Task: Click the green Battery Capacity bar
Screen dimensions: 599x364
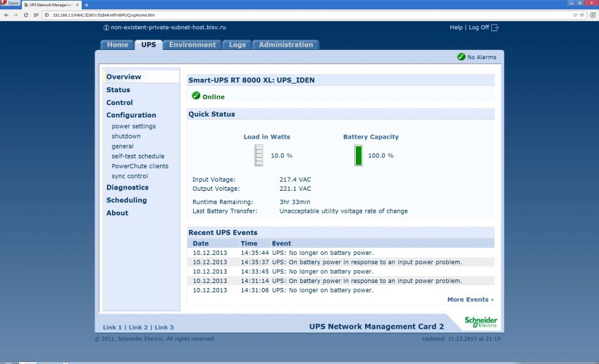Action: (358, 155)
